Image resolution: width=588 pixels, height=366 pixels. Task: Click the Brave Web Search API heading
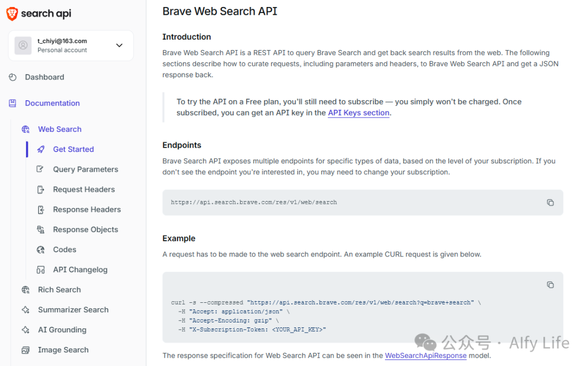point(220,11)
